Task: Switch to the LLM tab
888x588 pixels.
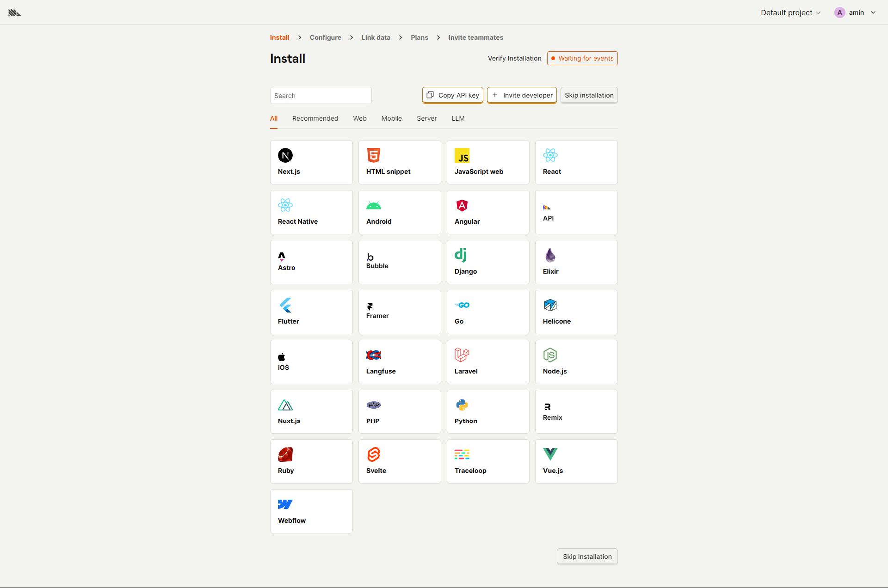Action: 458,118
